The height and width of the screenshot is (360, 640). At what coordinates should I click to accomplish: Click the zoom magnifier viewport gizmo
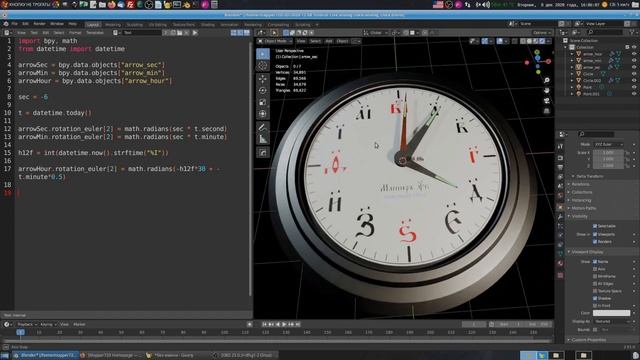pos(547,80)
